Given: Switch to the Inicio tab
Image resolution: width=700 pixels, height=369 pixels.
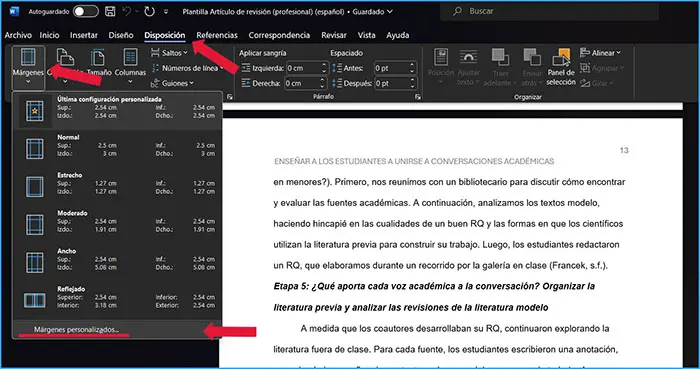Looking at the screenshot, I should tap(49, 35).
